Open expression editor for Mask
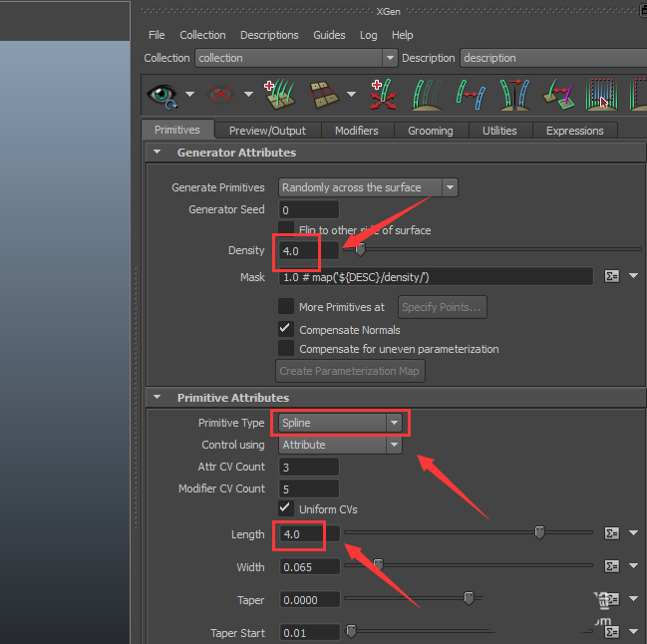This screenshot has width=647, height=644. coord(611,276)
